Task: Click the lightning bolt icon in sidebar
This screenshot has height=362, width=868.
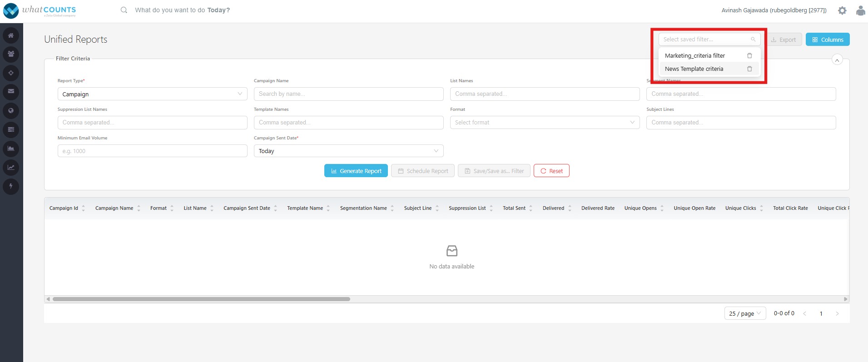Action: tap(11, 186)
